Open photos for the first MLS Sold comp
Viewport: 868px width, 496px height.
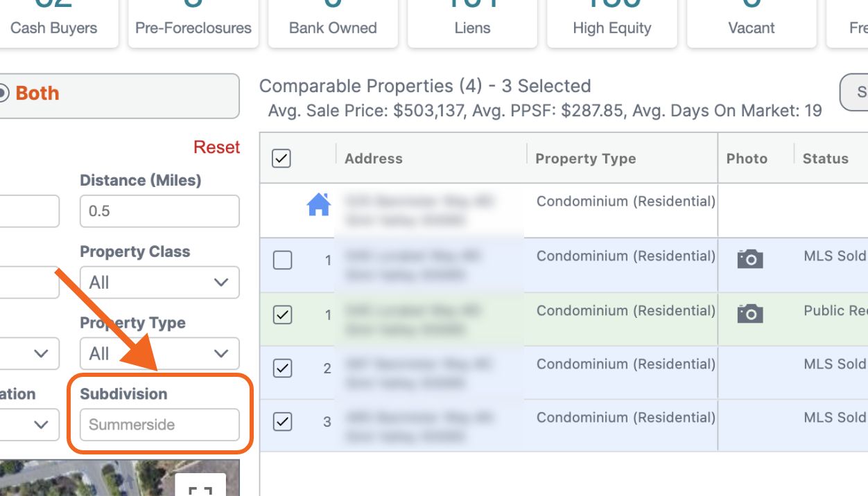749,258
